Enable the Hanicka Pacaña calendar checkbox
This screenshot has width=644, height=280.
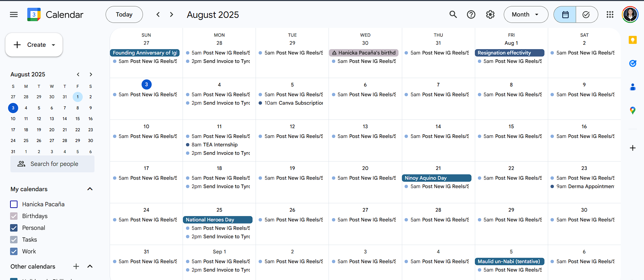[14, 204]
